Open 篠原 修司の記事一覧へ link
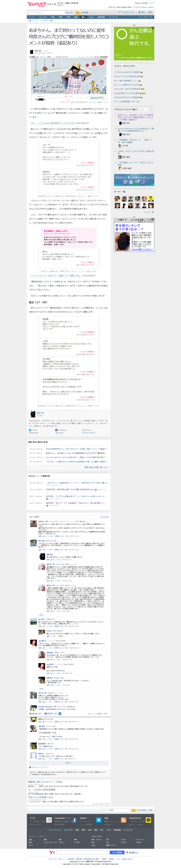Image resolution: width=181 pixels, height=868 pixels. pos(96,467)
